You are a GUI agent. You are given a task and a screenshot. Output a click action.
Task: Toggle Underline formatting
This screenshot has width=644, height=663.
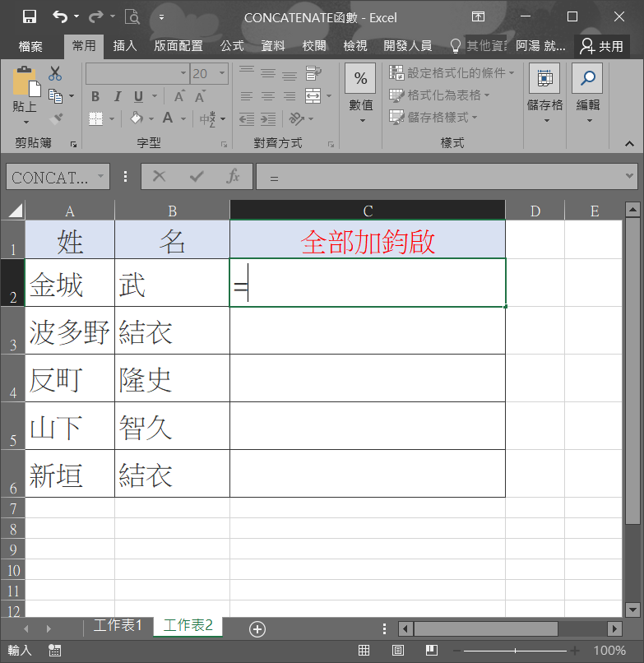(x=138, y=97)
